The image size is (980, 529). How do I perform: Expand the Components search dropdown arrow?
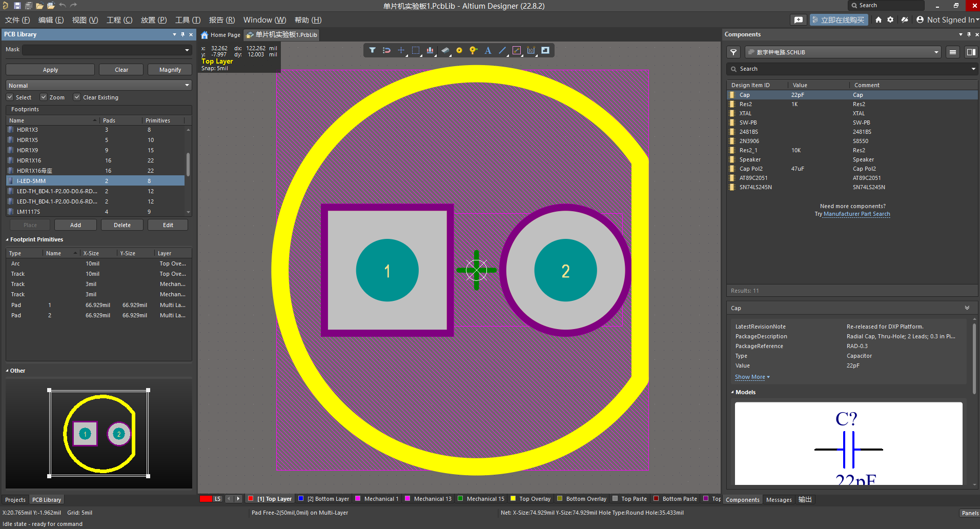pyautogui.click(x=973, y=69)
